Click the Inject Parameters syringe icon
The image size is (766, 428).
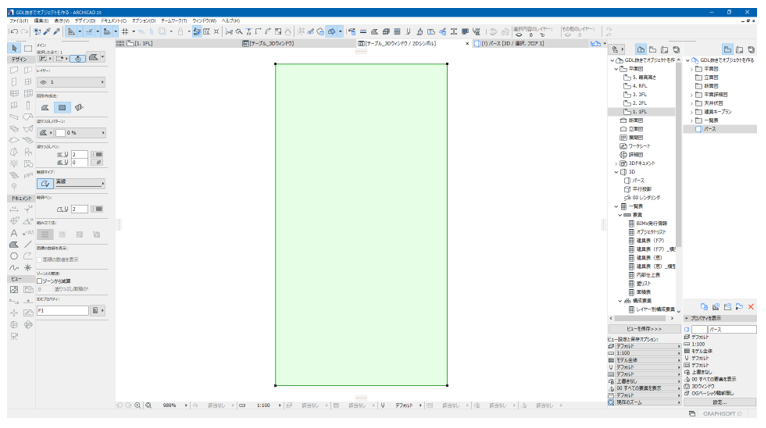(57, 32)
